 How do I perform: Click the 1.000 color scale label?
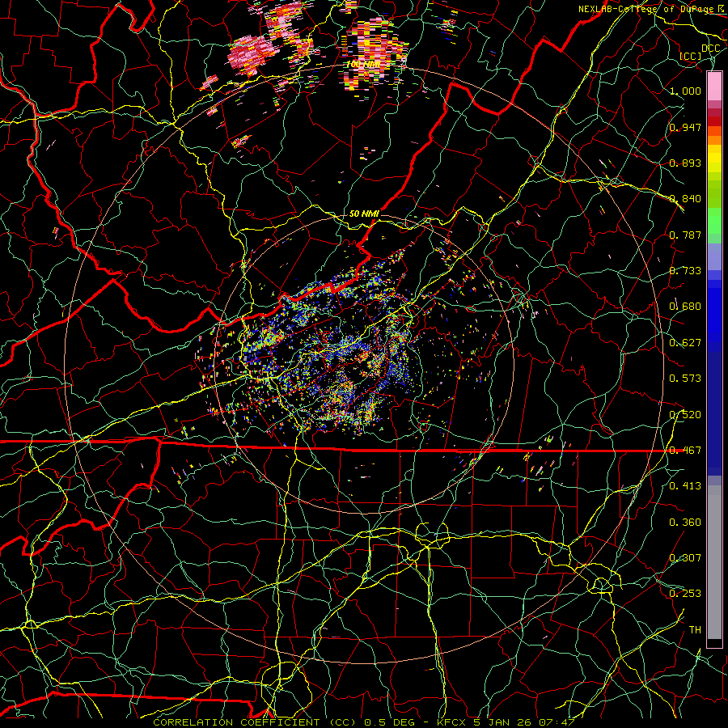[x=685, y=91]
